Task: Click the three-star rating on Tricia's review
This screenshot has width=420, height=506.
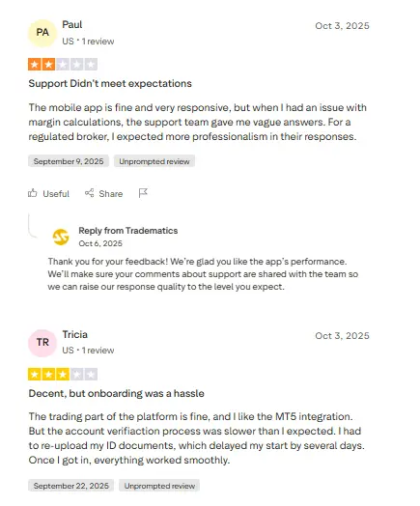Action: point(63,375)
